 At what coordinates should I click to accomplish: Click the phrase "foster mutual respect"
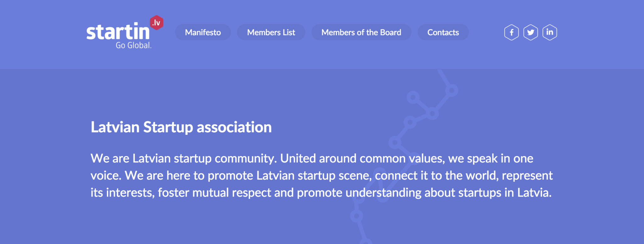(214, 193)
